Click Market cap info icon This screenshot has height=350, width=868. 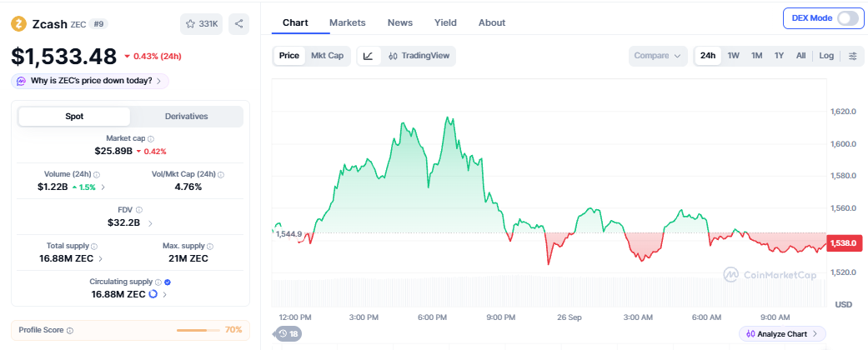tap(151, 139)
